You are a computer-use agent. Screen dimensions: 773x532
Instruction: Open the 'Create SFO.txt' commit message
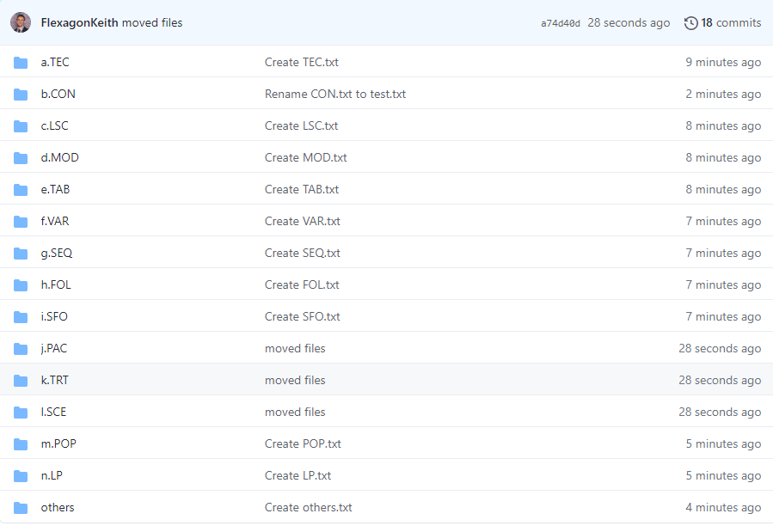click(x=302, y=316)
